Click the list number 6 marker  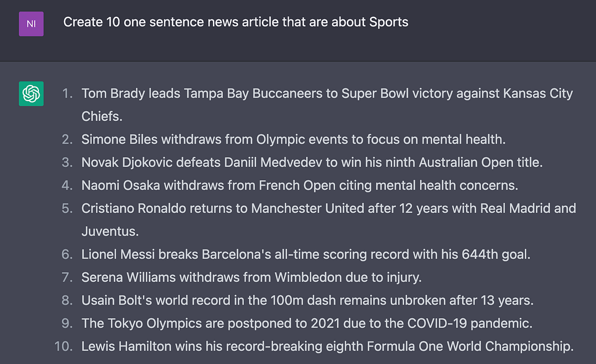[68, 255]
